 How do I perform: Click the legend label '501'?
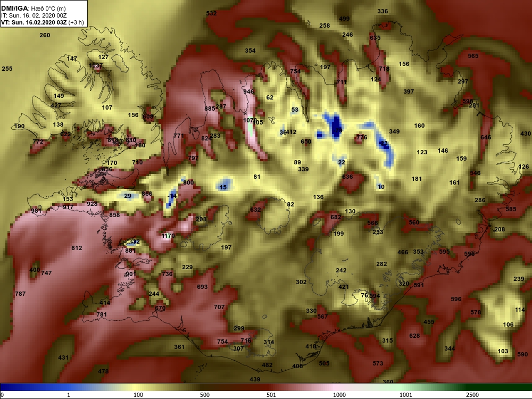click(x=271, y=395)
